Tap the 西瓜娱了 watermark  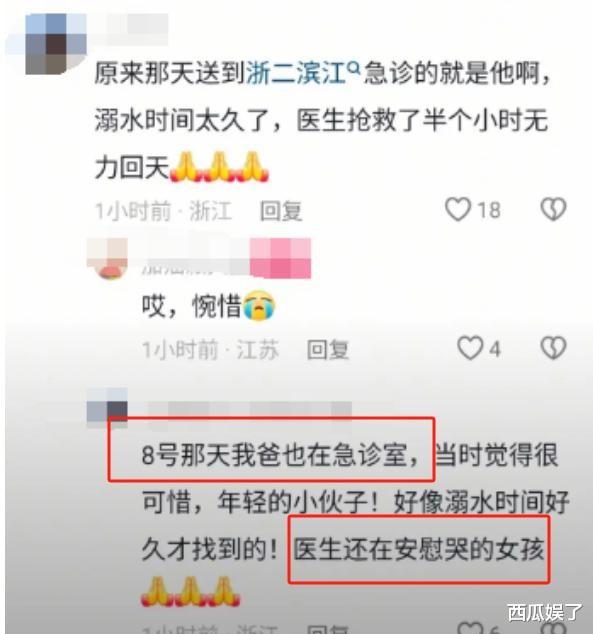544,612
